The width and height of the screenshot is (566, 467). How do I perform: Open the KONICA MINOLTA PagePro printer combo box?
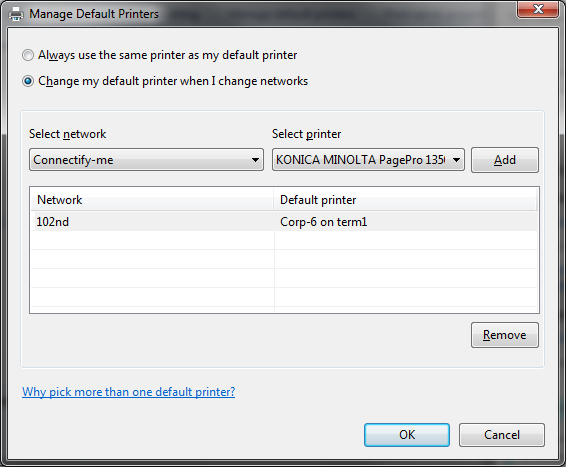[x=368, y=160]
